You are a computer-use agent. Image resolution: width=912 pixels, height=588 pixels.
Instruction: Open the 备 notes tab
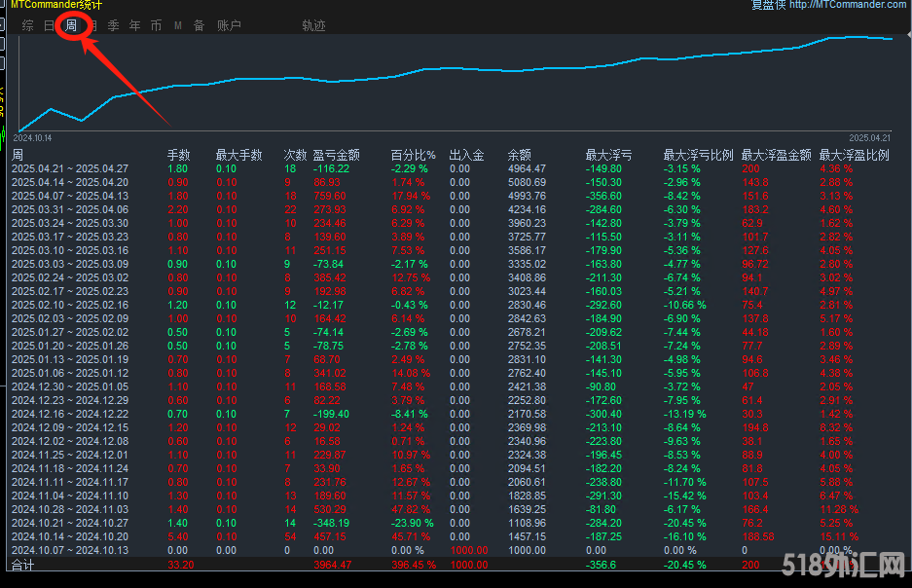pyautogui.click(x=199, y=25)
